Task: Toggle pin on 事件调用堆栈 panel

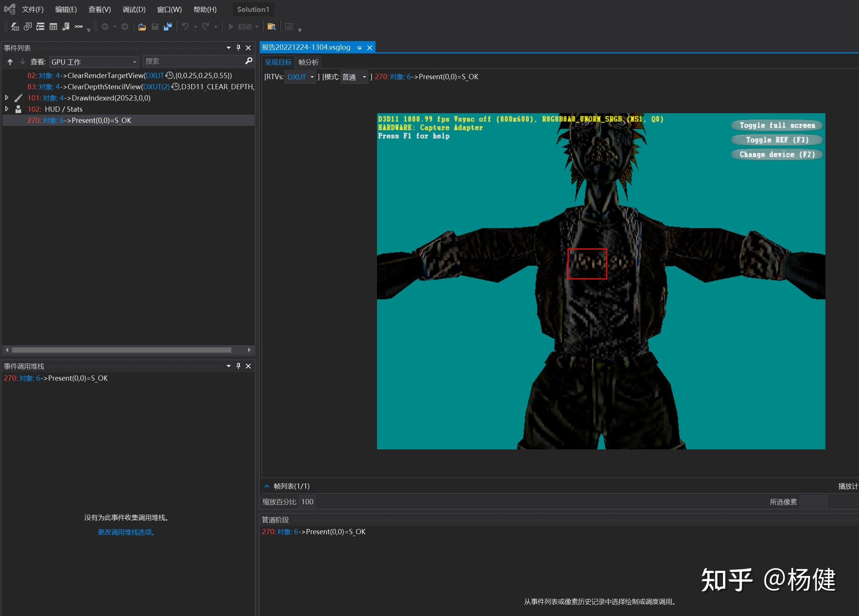Action: (238, 366)
